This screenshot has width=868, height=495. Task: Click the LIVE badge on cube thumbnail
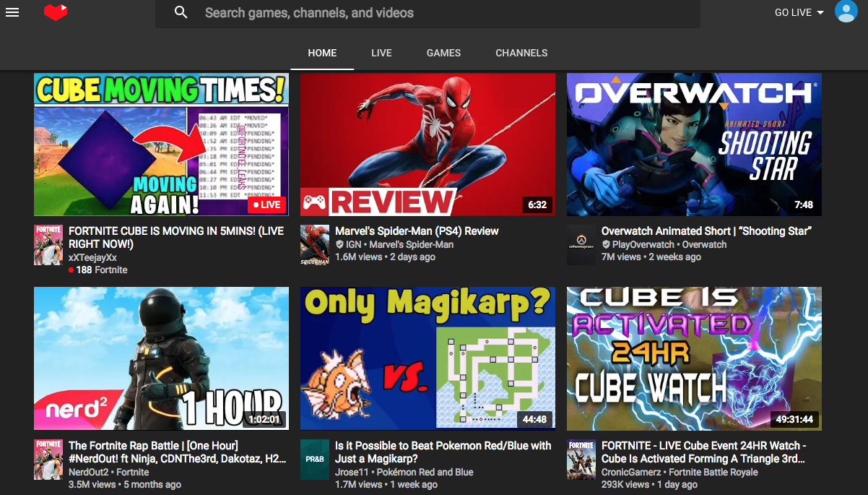[266, 205]
